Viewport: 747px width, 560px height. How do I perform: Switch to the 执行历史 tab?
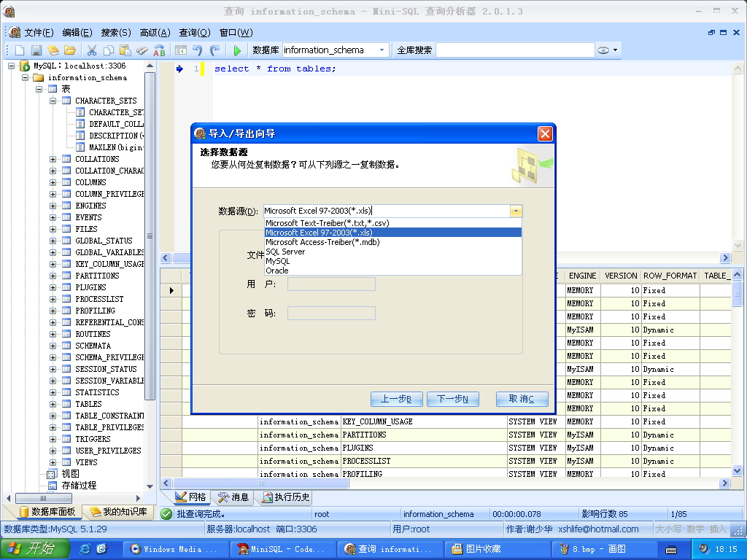286,497
